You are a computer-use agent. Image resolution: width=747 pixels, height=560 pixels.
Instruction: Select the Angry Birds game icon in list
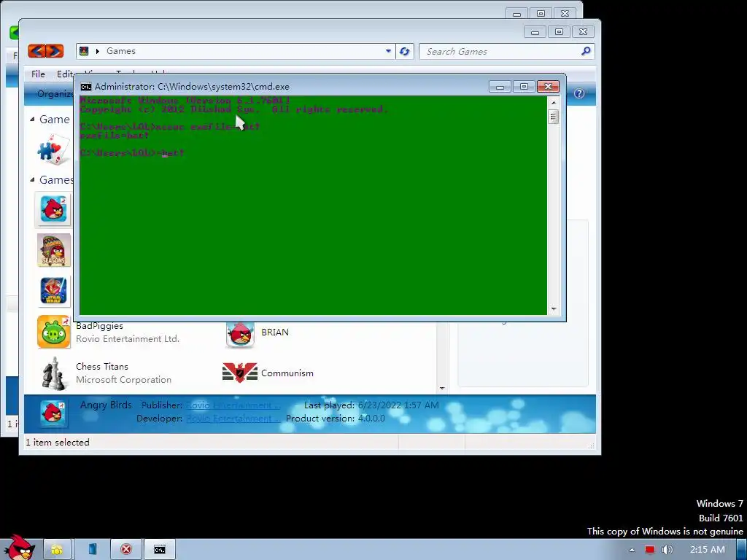click(53, 209)
